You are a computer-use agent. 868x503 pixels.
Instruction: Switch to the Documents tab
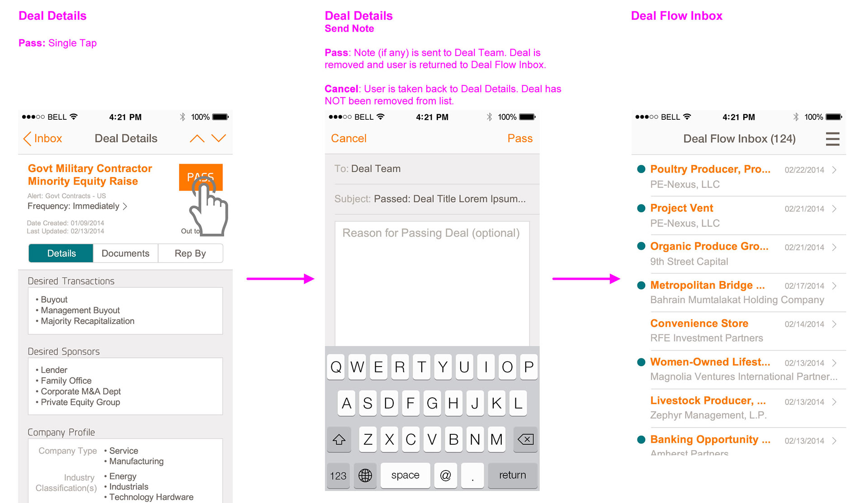tap(125, 254)
